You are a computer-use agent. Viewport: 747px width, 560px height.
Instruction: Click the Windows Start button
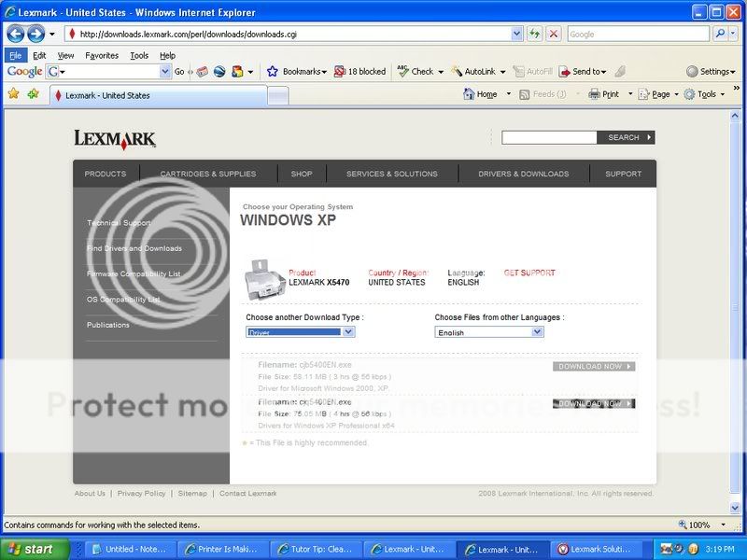(34, 549)
